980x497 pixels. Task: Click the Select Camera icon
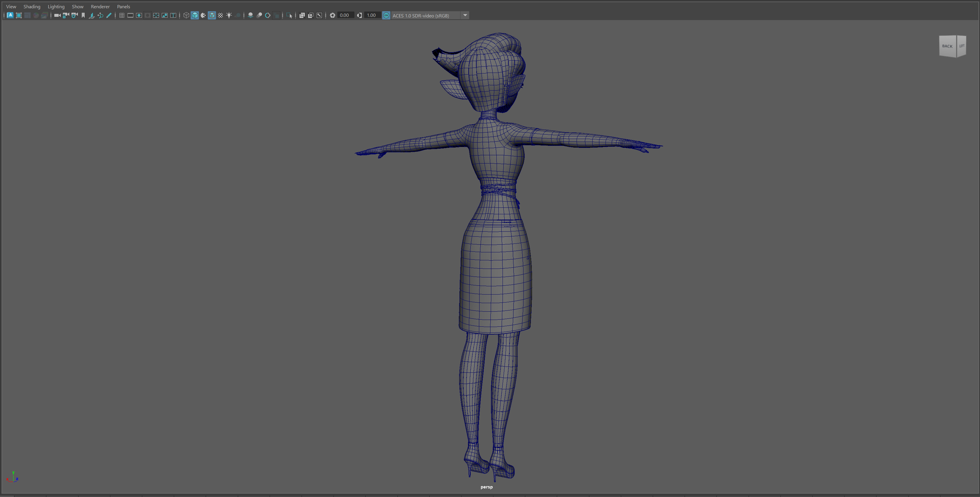58,15
